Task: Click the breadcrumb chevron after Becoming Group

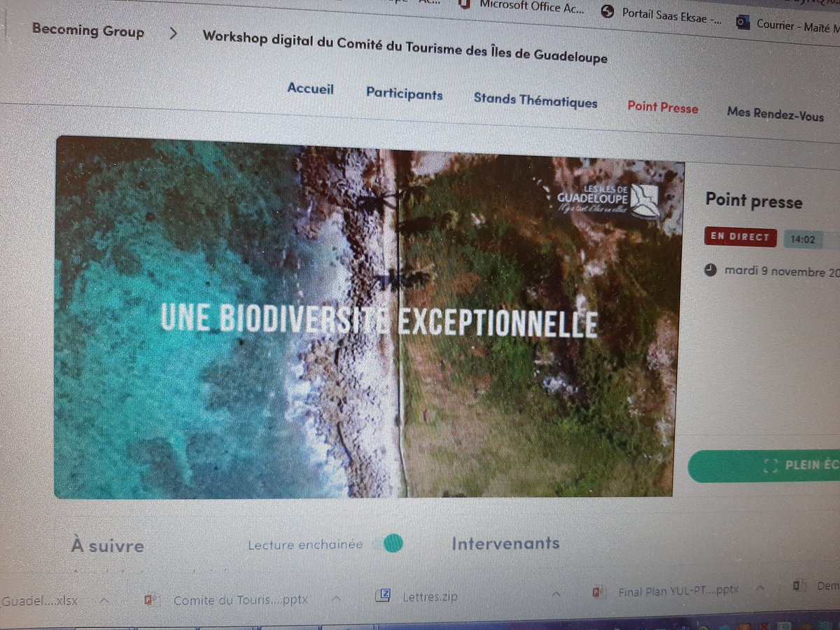Action: 174,33
